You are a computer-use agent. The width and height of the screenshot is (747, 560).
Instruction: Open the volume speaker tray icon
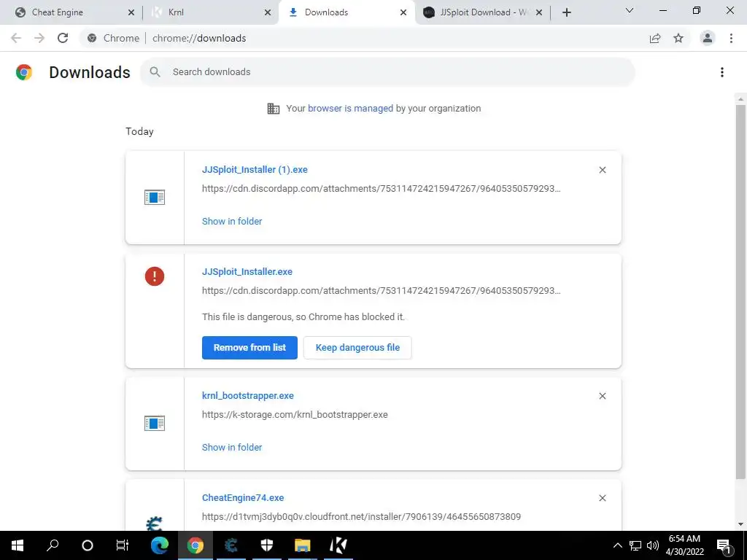click(653, 545)
